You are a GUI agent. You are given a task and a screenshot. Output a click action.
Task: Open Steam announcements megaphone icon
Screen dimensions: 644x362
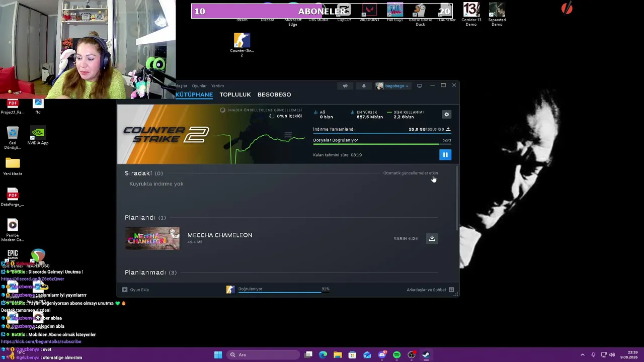[x=345, y=86]
